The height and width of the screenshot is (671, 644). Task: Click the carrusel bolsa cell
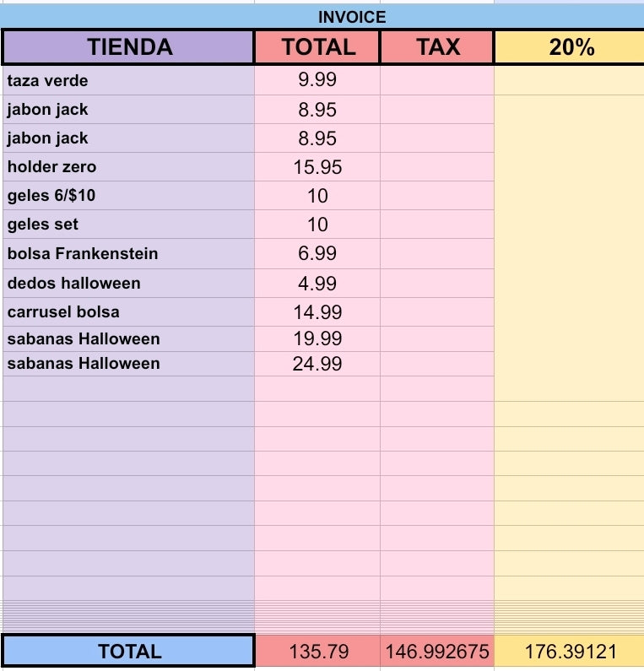(128, 312)
